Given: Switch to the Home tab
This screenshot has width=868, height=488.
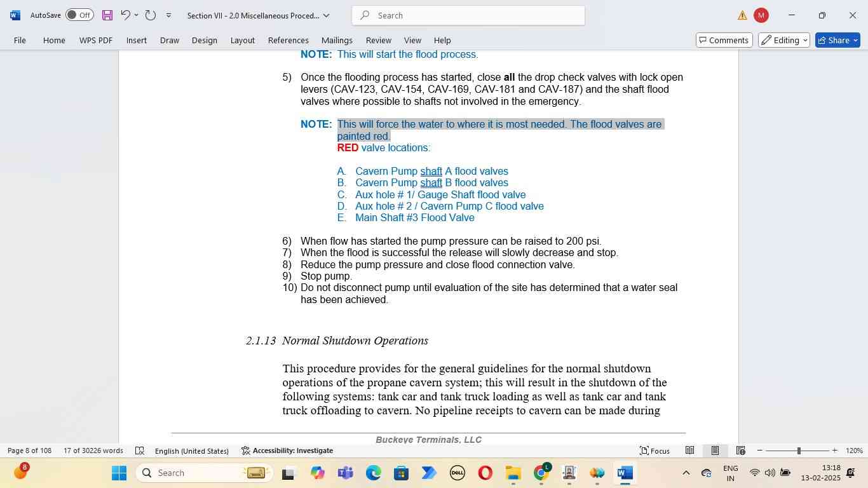Looking at the screenshot, I should point(54,40).
